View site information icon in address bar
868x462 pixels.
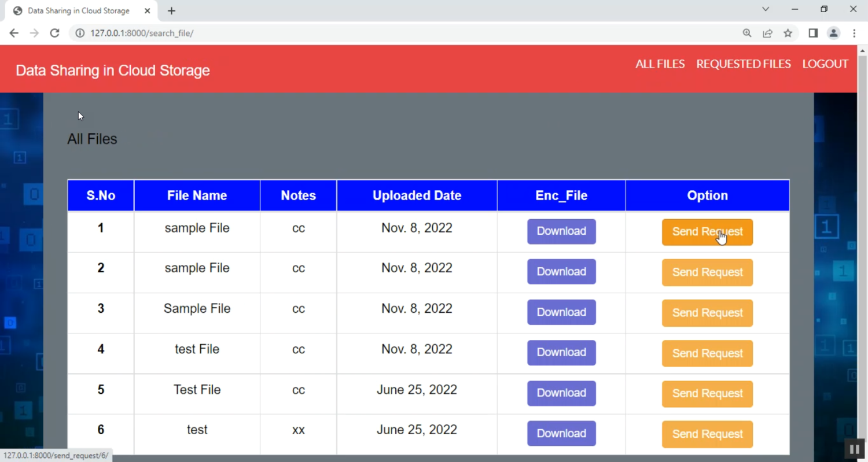tap(80, 33)
